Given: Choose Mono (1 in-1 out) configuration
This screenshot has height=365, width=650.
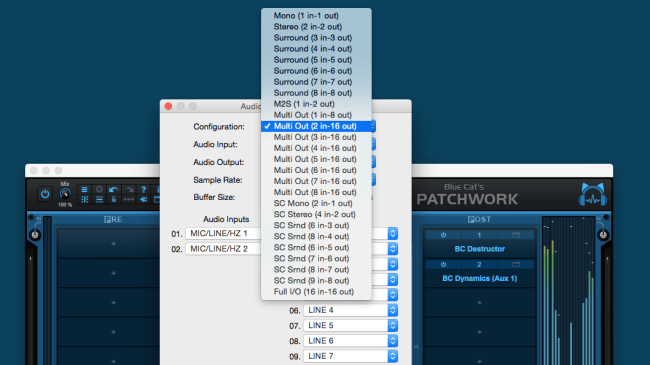Looking at the screenshot, I should pos(316,15).
